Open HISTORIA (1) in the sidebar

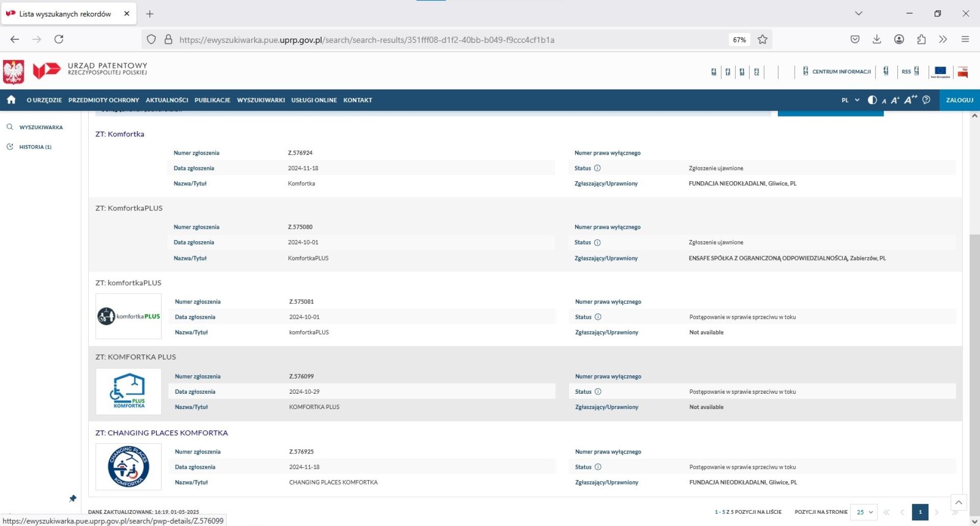pos(35,147)
